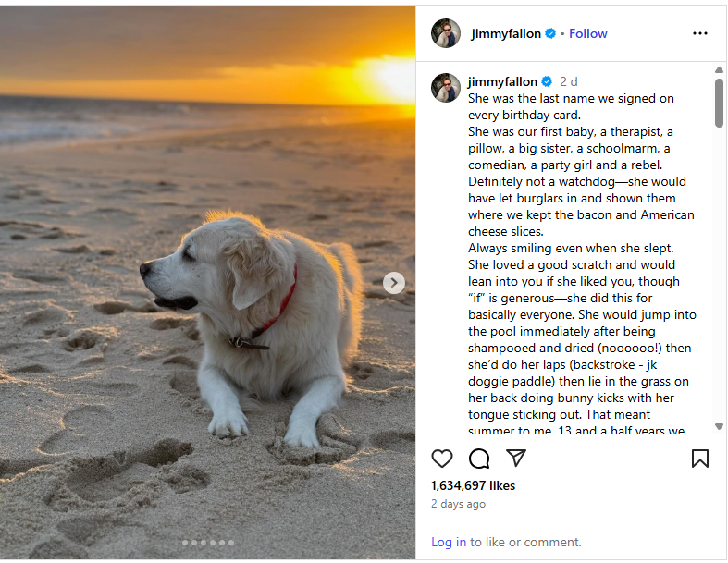Go to the next photo with the arrow
This screenshot has width=728, height=563.
pos(394,283)
